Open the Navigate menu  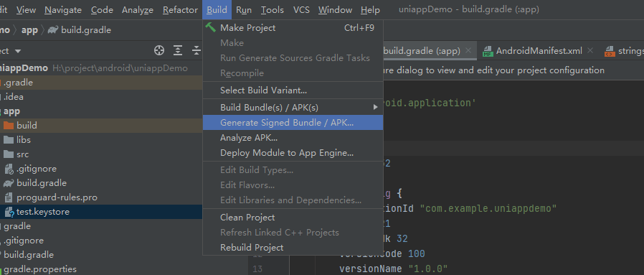63,10
